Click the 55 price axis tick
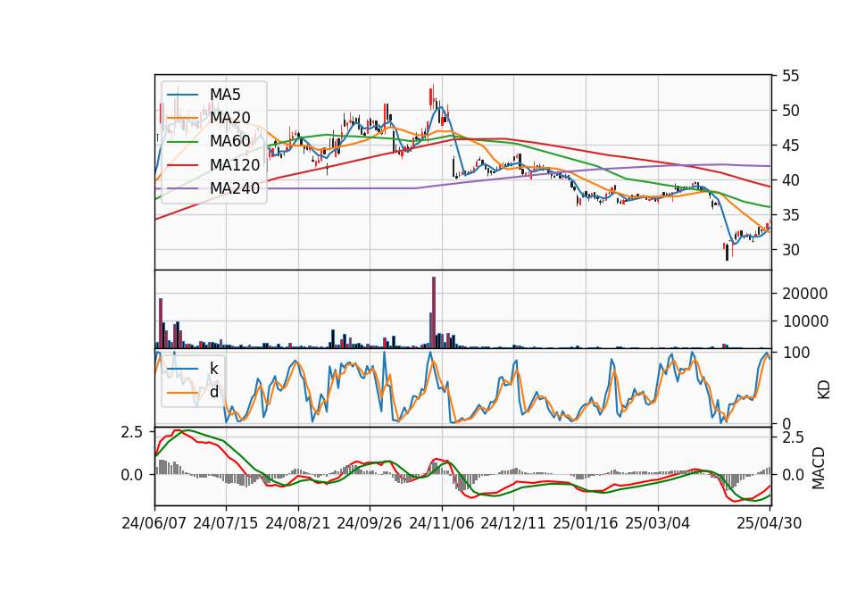 point(790,76)
